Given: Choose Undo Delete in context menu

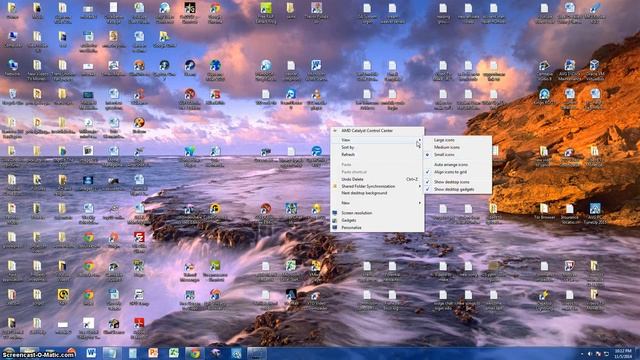Looking at the screenshot, I should (377, 179).
